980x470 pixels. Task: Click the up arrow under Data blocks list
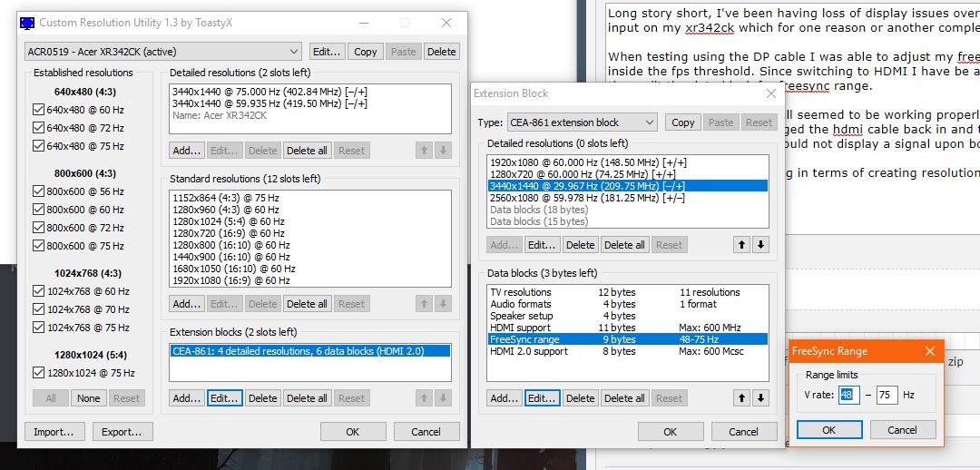(743, 397)
